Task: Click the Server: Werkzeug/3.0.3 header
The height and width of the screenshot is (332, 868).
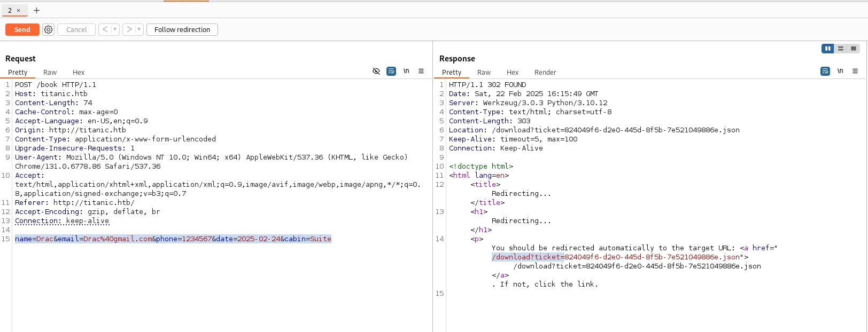Action: (x=528, y=102)
